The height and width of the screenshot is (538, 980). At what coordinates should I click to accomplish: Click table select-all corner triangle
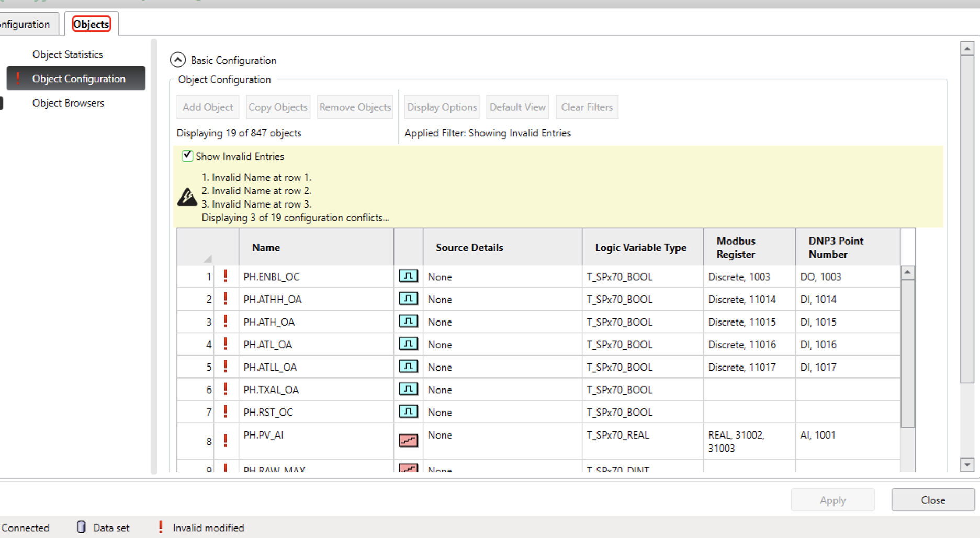208,258
